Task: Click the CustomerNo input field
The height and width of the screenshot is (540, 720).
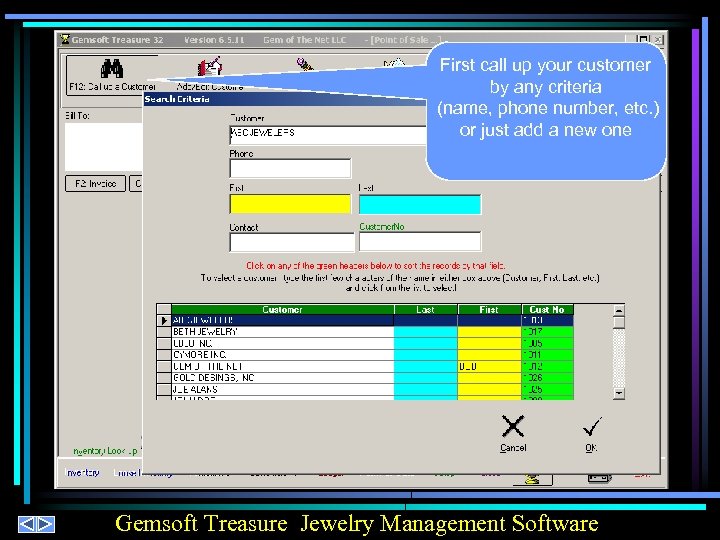Action: 420,242
